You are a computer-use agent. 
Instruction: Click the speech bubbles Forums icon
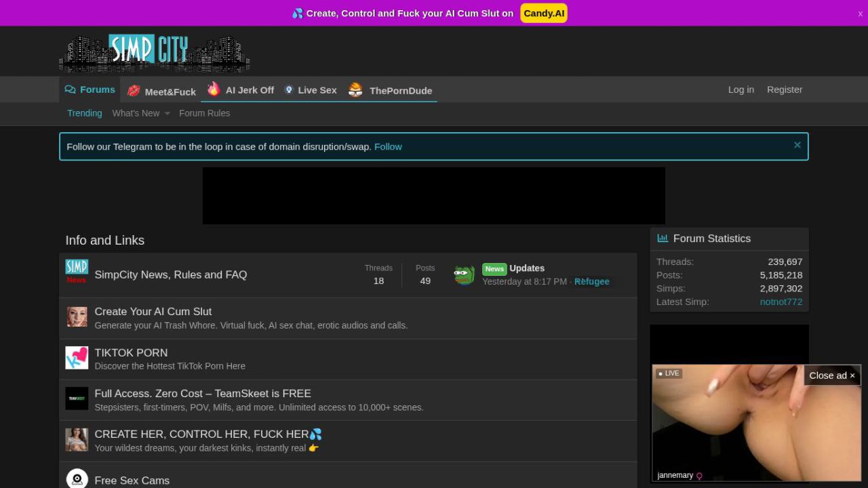[x=71, y=89]
